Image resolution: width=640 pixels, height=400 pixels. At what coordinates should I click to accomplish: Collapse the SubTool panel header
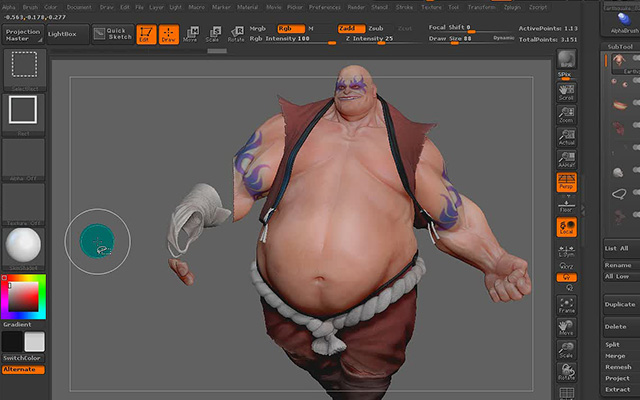click(x=620, y=47)
